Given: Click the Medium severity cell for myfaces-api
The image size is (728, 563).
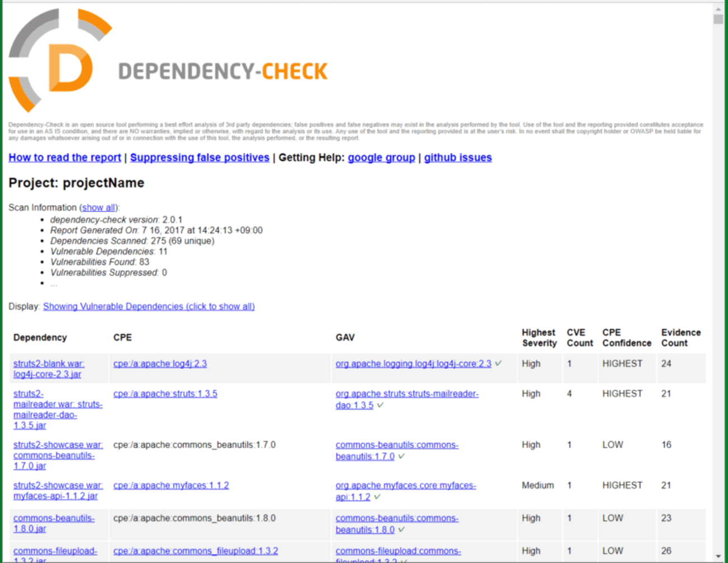Looking at the screenshot, I should click(x=538, y=485).
